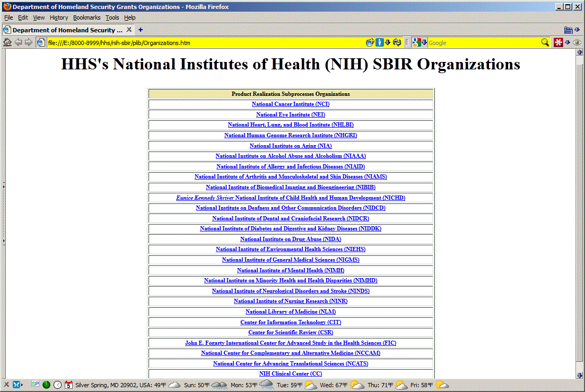The image size is (585, 392).
Task: Open the tab list icon
Action: coord(568,30)
